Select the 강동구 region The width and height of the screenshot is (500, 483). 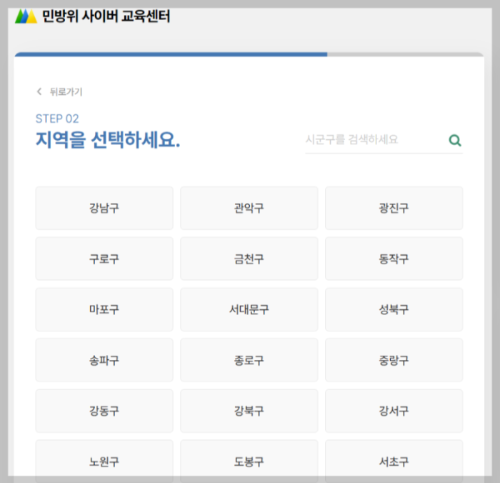point(104,411)
